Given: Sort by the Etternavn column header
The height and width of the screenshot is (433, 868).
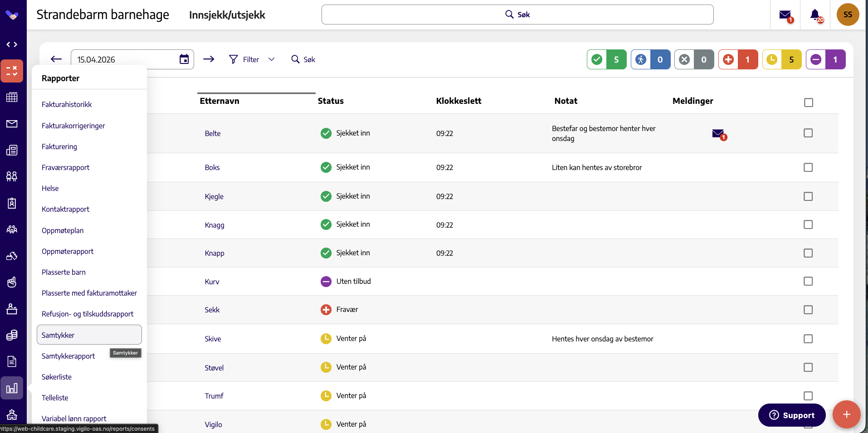Looking at the screenshot, I should (219, 101).
